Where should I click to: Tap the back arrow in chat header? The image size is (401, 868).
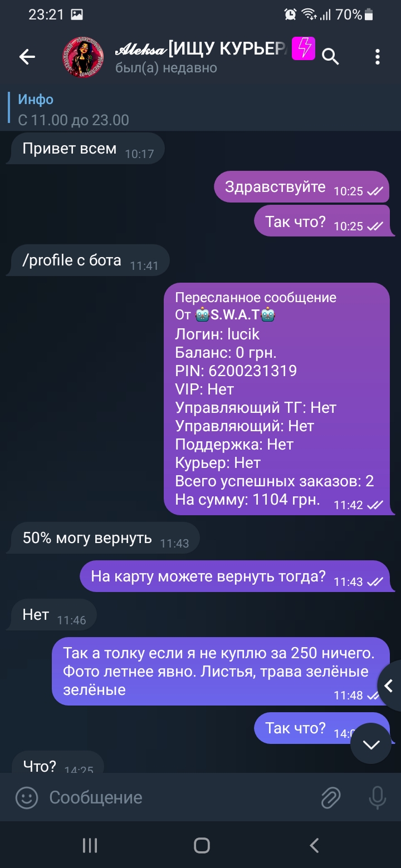[x=27, y=56]
